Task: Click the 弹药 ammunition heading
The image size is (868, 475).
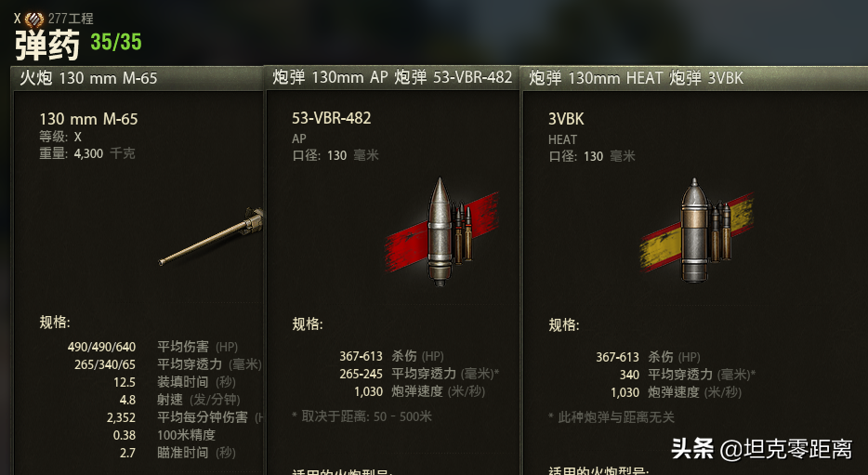Action: (x=47, y=45)
